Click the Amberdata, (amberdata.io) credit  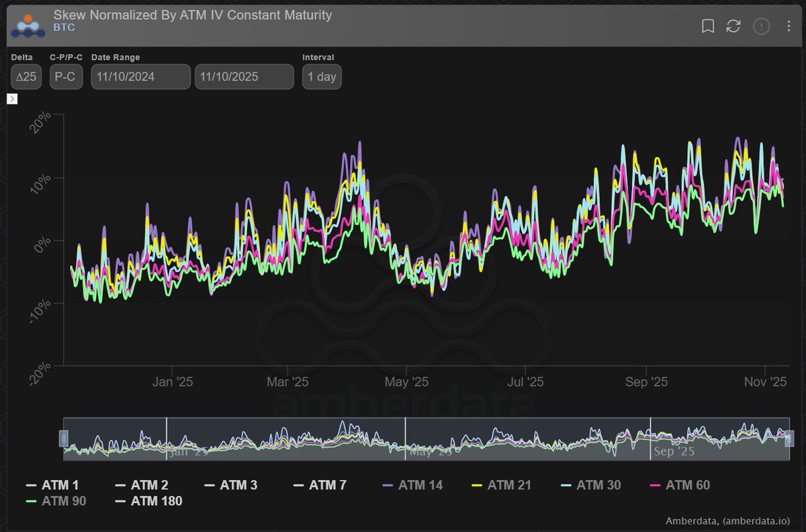[x=728, y=521]
